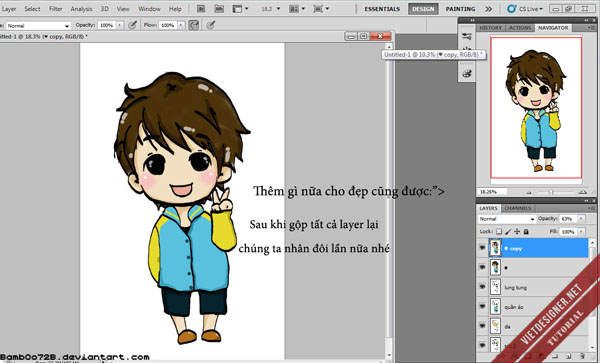Collapse the Navigator panel group double-arrow
The width and height of the screenshot is (600, 363).
tap(587, 20)
